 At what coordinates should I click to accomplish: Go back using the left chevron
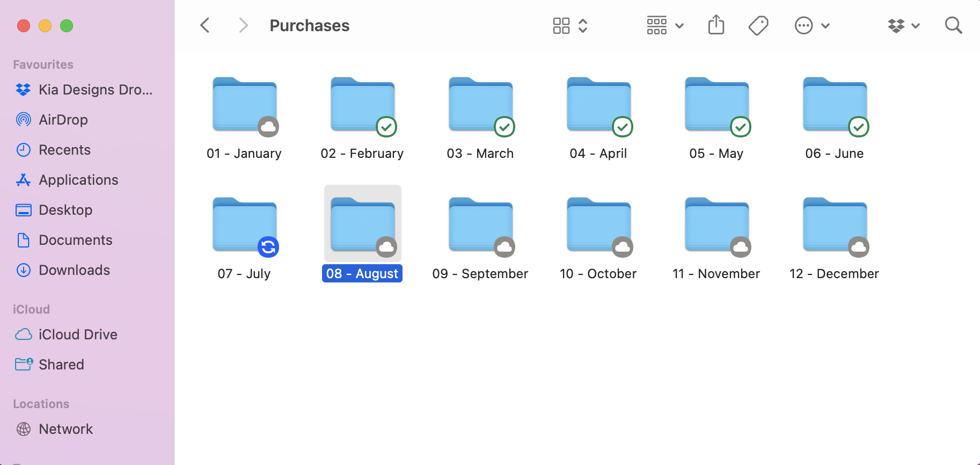(205, 25)
